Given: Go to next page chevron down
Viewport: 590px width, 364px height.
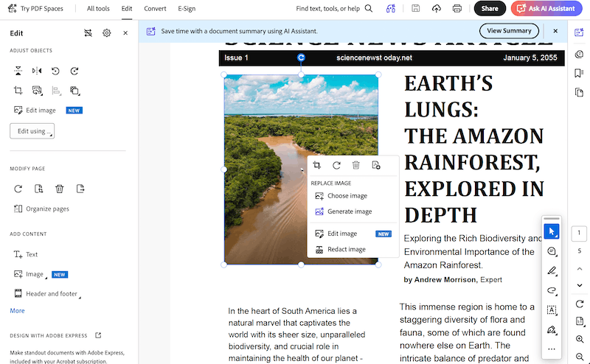Looking at the screenshot, I should (x=580, y=285).
